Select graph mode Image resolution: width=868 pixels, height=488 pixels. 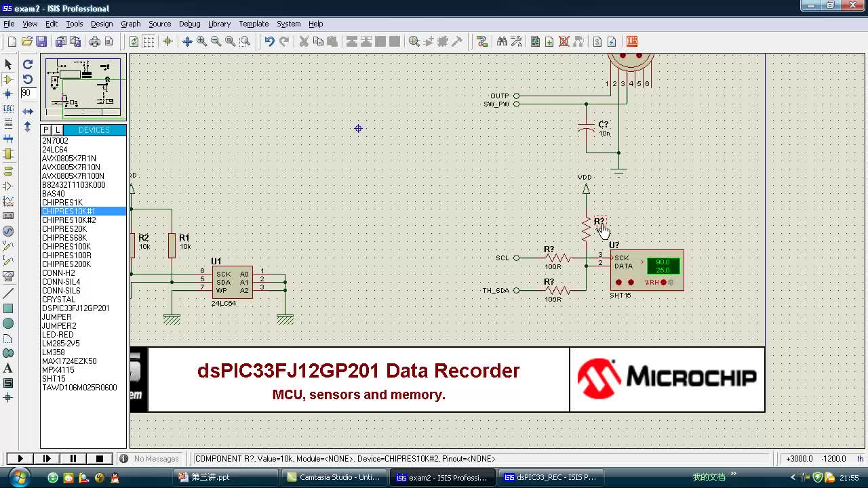click(x=8, y=201)
